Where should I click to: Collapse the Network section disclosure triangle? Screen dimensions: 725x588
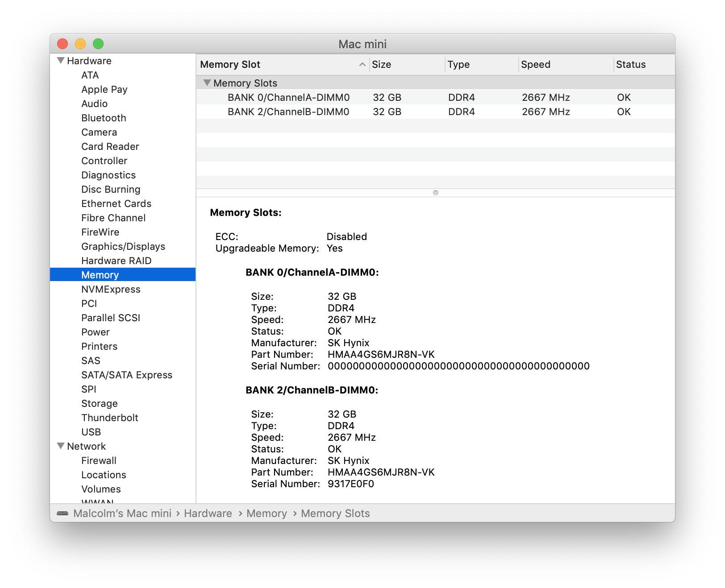[x=60, y=446]
